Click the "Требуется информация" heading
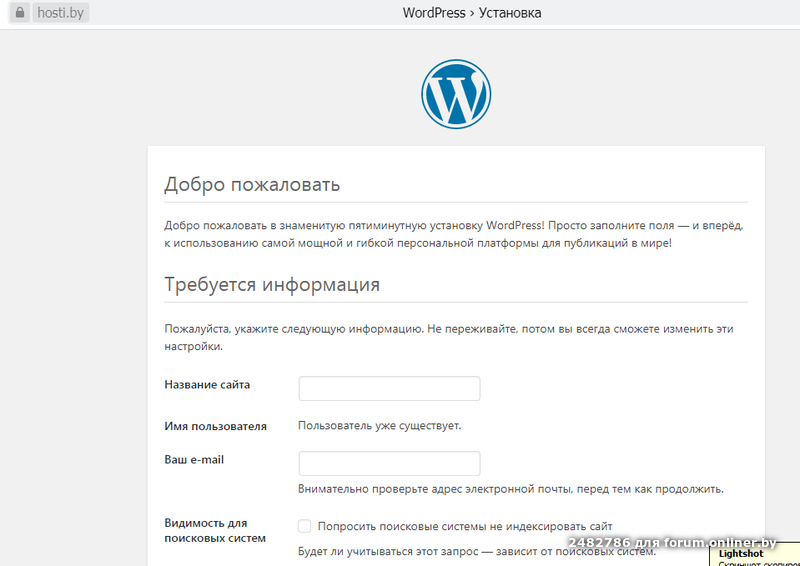The height and width of the screenshot is (566, 800). click(272, 284)
